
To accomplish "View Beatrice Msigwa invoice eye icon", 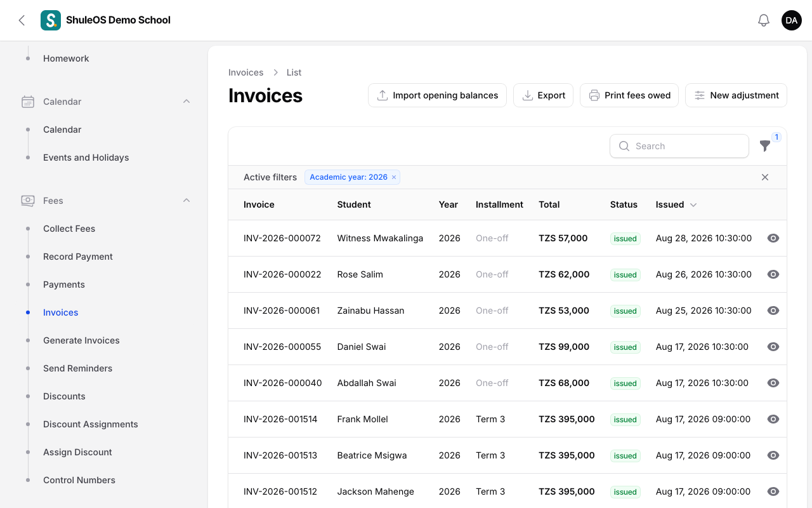I will coord(773,455).
